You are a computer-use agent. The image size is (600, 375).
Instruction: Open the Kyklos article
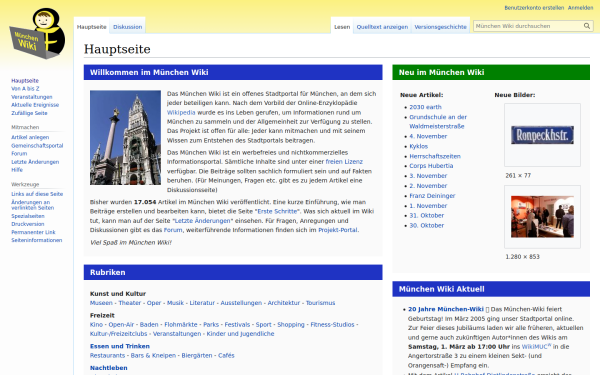[419, 146]
